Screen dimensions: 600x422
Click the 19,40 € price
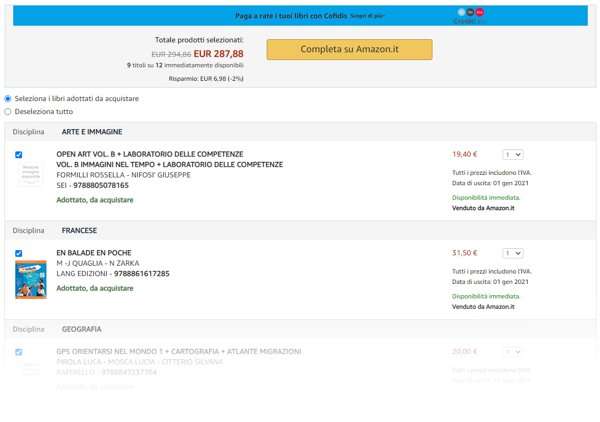465,155
